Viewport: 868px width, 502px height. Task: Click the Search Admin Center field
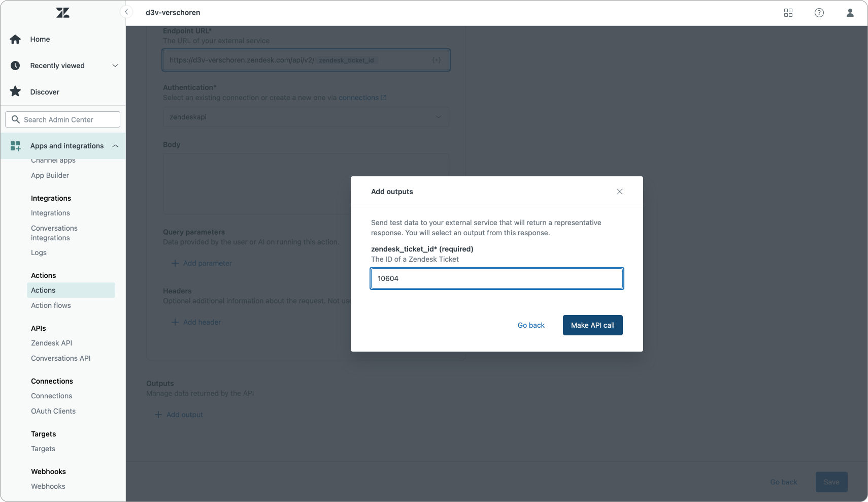point(63,119)
